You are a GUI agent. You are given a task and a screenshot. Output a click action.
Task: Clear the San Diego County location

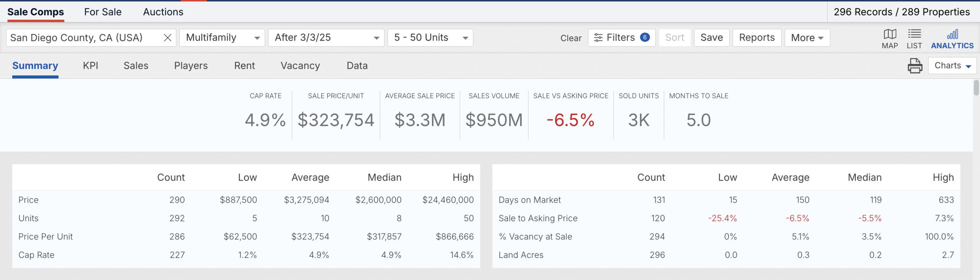[x=167, y=38]
